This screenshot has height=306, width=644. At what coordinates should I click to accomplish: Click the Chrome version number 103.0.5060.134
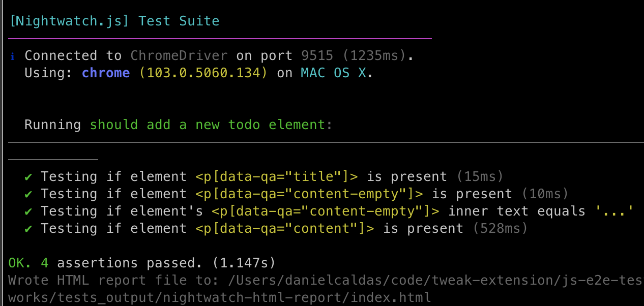(x=203, y=73)
